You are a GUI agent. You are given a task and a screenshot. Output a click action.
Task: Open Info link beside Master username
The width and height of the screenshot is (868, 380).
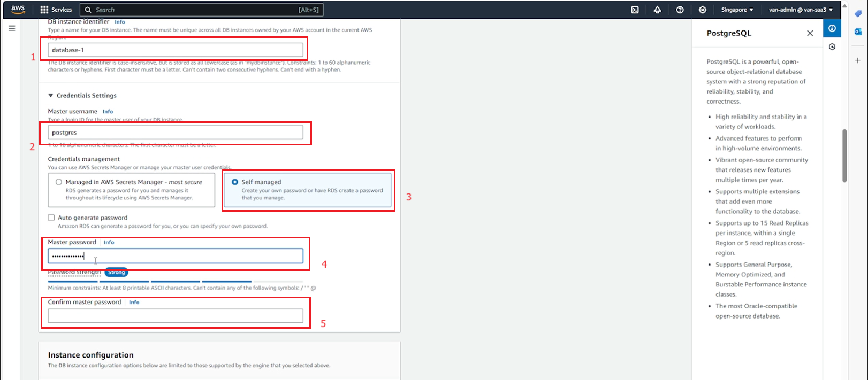(x=108, y=112)
